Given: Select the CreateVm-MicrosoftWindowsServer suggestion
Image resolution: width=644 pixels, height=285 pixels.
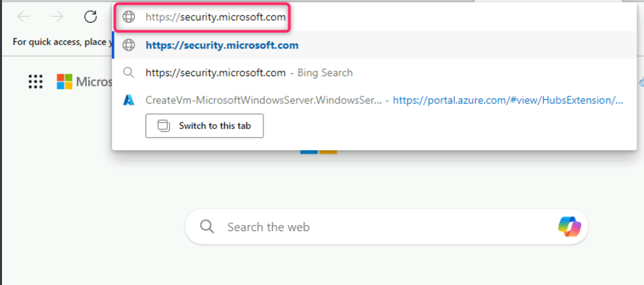Looking at the screenshot, I should coord(264,100).
